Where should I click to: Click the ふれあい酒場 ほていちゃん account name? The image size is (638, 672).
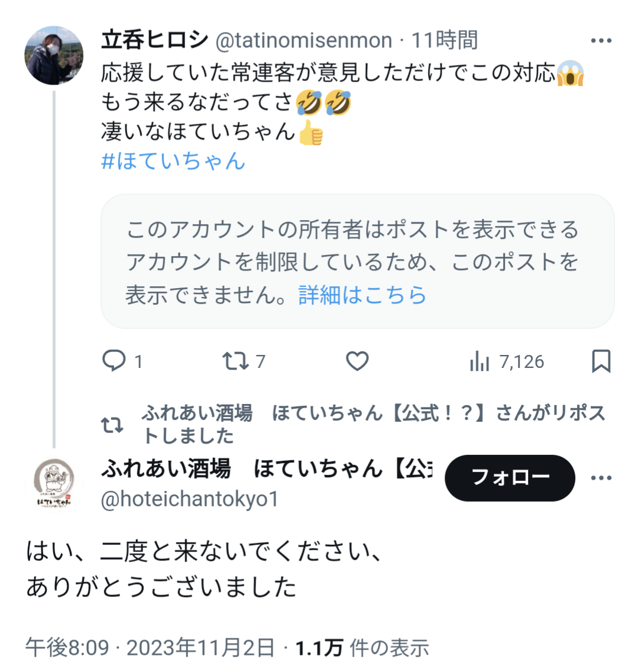pos(267,468)
